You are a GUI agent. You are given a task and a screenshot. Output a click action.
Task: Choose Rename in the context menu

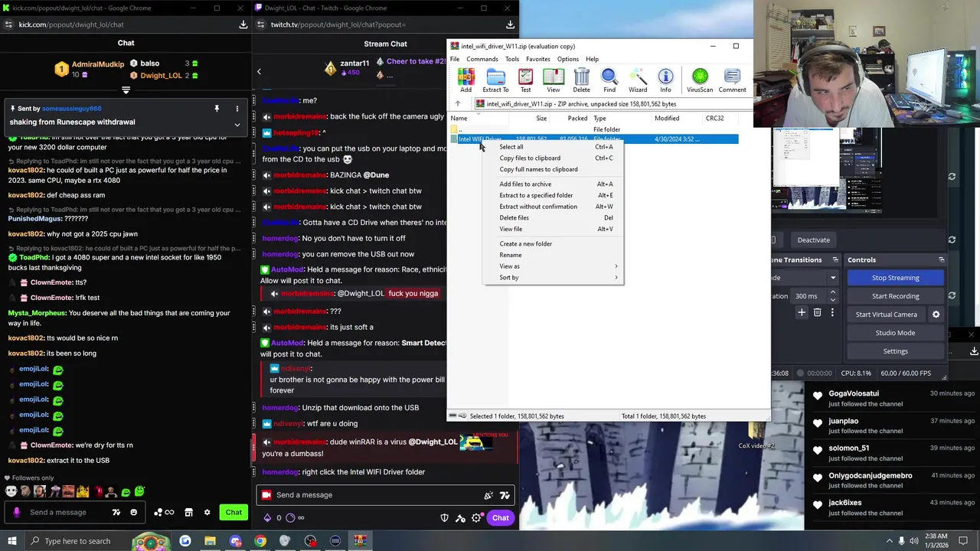[554, 255]
